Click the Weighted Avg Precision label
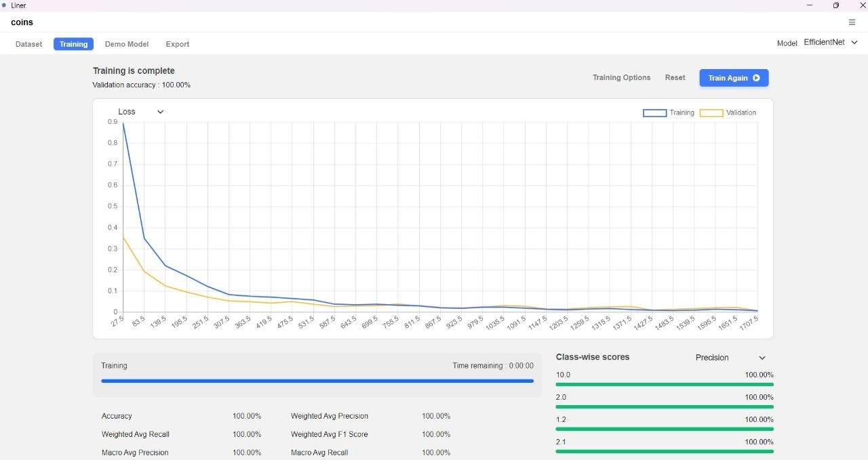The image size is (868, 460). tap(330, 416)
